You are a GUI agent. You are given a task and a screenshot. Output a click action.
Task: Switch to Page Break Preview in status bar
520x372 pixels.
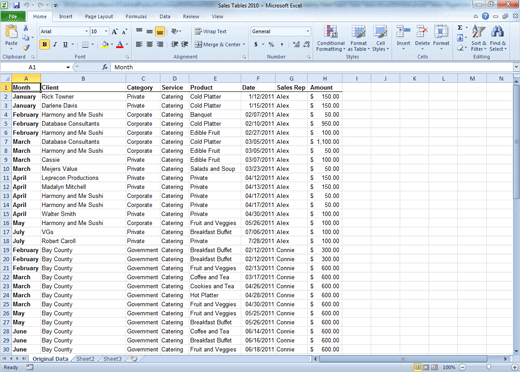click(434, 367)
